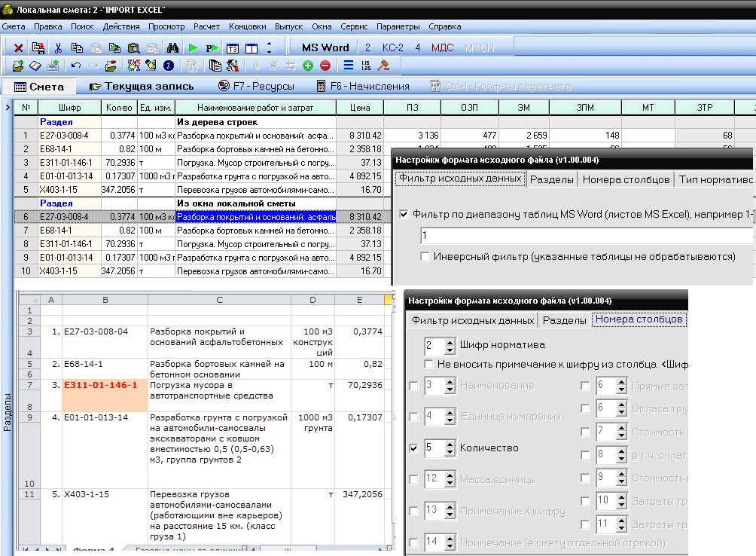Screen dimensions: 756x556
Task: Click the table range filter text field
Action: (586, 236)
